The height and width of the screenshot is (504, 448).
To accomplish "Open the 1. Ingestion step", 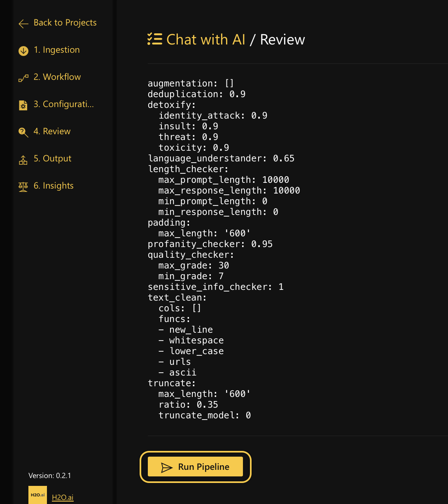I will click(57, 50).
